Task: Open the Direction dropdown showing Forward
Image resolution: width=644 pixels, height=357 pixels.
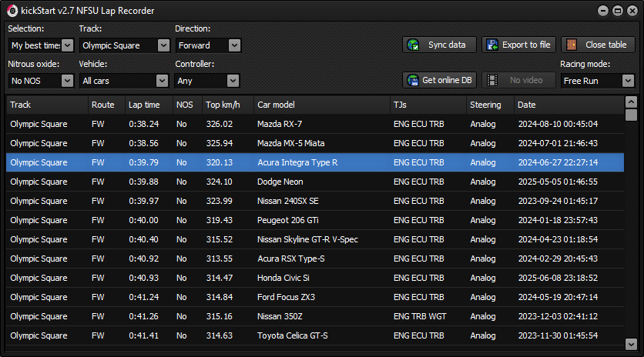Action: click(208, 45)
